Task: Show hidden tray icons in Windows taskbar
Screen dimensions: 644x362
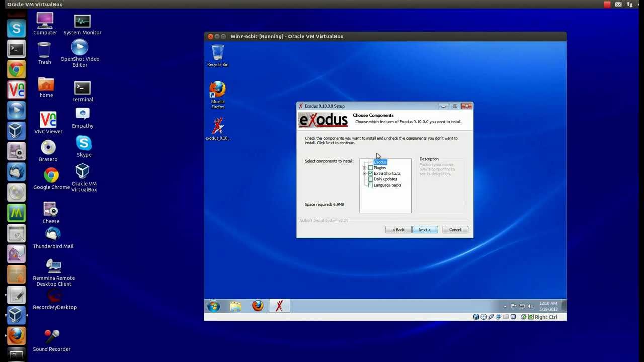Action: pyautogui.click(x=505, y=306)
